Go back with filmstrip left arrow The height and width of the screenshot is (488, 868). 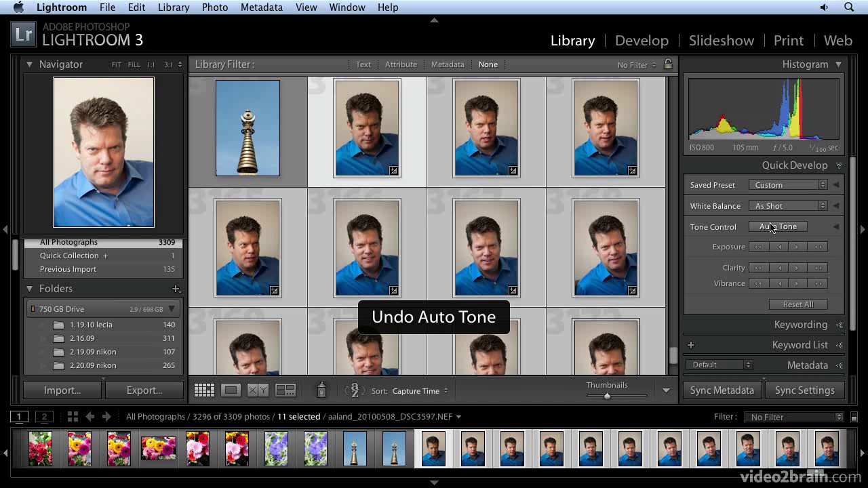coord(90,417)
